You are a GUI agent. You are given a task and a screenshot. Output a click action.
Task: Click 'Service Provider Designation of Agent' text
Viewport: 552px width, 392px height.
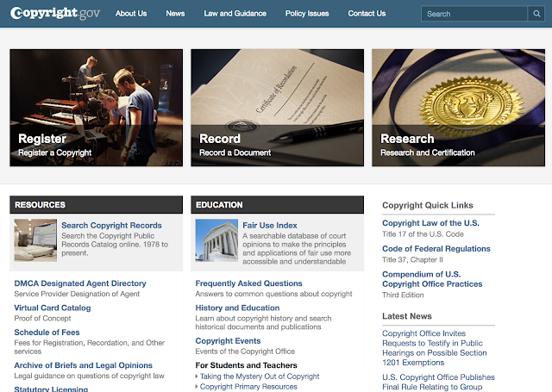[77, 294]
